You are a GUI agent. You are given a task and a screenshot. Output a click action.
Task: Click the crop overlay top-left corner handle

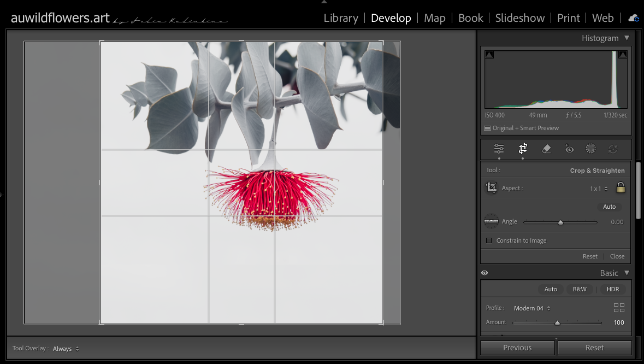pyautogui.click(x=102, y=42)
